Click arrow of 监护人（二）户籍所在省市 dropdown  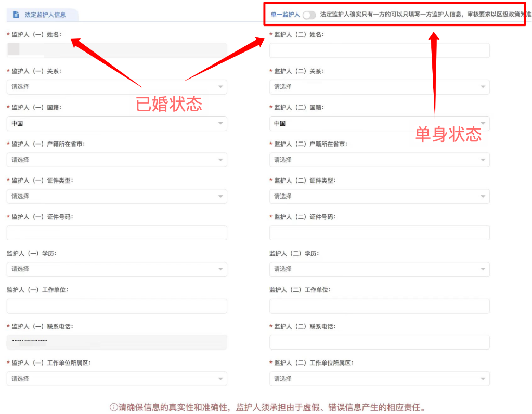click(x=483, y=160)
